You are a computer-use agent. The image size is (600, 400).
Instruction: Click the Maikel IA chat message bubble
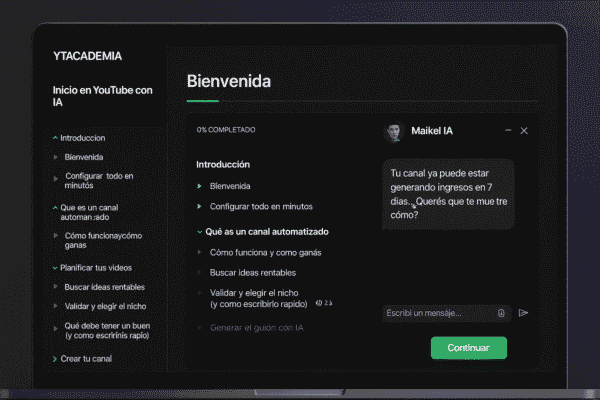pos(448,194)
